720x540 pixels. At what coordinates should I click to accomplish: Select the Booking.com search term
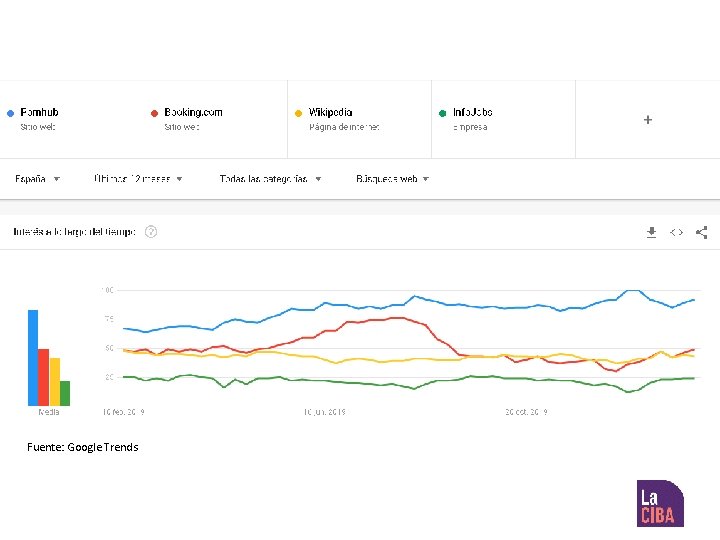(194, 113)
